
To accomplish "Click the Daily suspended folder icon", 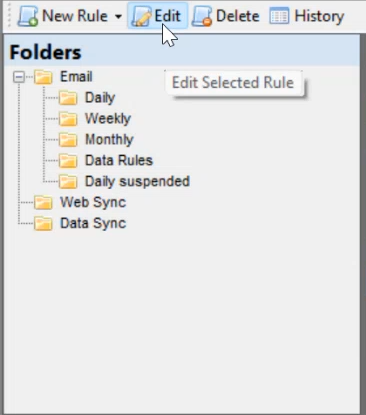I will [x=68, y=182].
